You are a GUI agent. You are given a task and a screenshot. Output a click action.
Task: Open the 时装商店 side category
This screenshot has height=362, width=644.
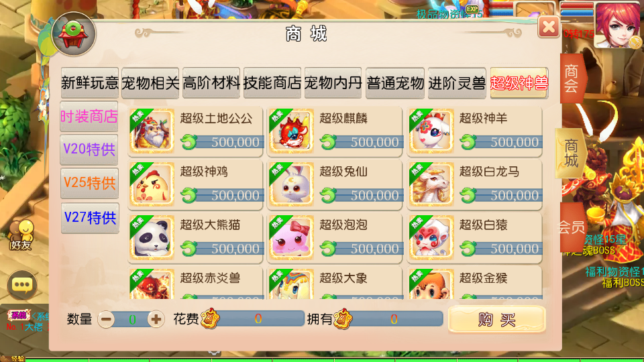[89, 117]
